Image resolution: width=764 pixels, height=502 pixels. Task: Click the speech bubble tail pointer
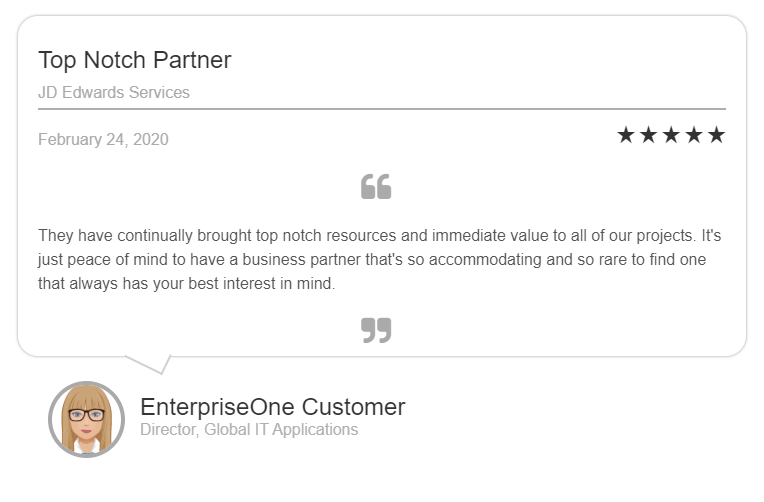(x=149, y=365)
